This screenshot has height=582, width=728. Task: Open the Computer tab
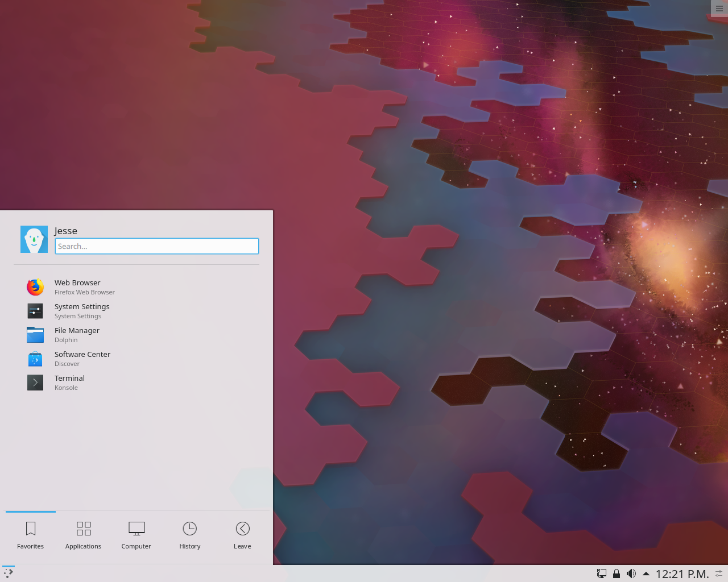136,535
